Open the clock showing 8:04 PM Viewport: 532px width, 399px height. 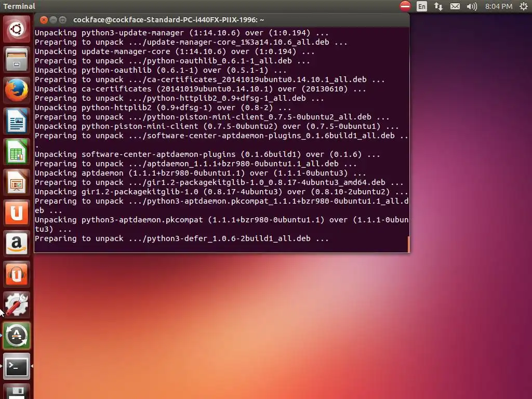click(498, 6)
